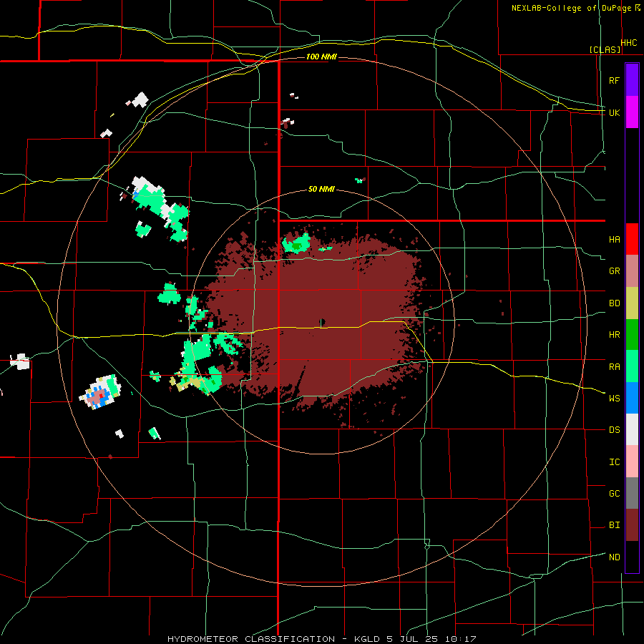The height and width of the screenshot is (644, 644).
Task: Click the brown BI biological swatch
Action: 632,525
